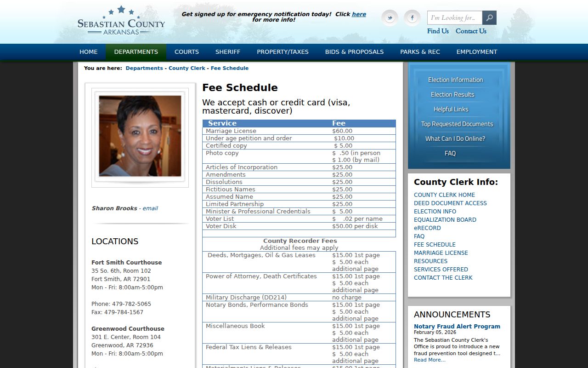This screenshot has height=368, width=588.
Task: Click the Sharon Brooks portrait photo
Action: [140, 136]
